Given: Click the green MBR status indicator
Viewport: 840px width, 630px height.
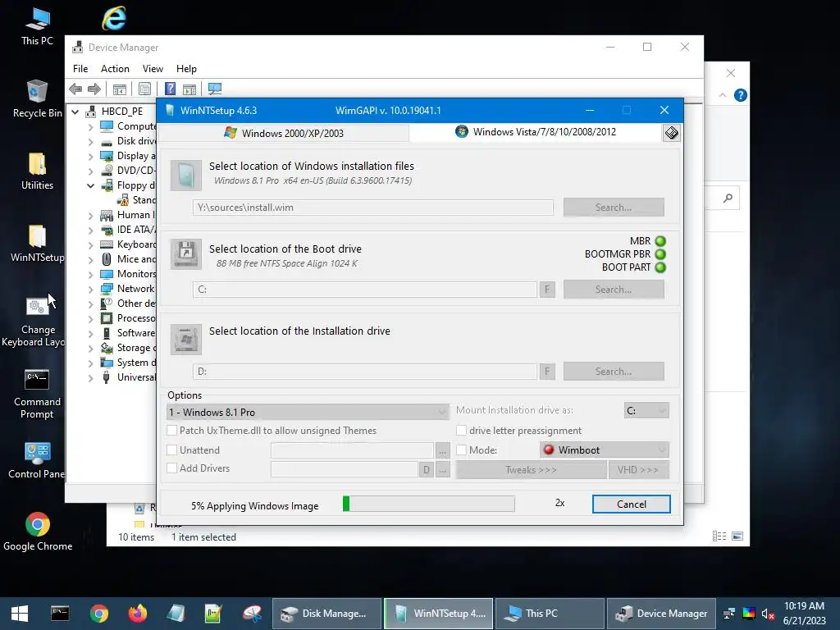Looking at the screenshot, I should 660,241.
